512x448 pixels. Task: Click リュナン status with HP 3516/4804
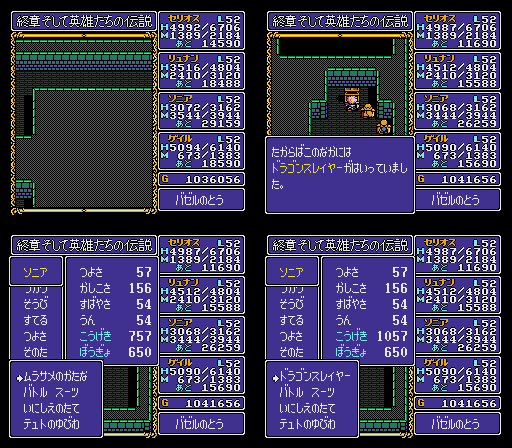(x=201, y=71)
